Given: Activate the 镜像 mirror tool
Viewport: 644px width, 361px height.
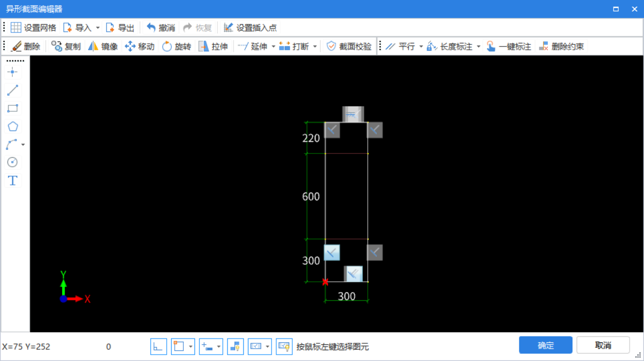Looking at the screenshot, I should pos(103,47).
